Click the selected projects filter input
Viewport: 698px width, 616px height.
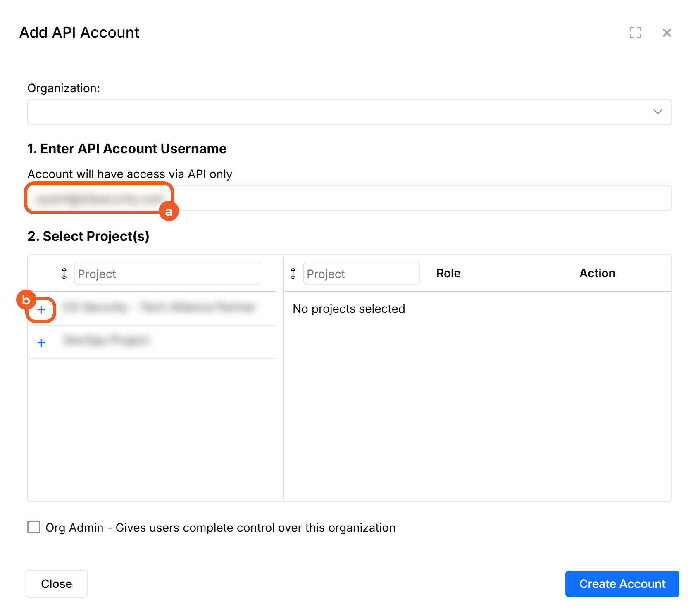tap(361, 274)
